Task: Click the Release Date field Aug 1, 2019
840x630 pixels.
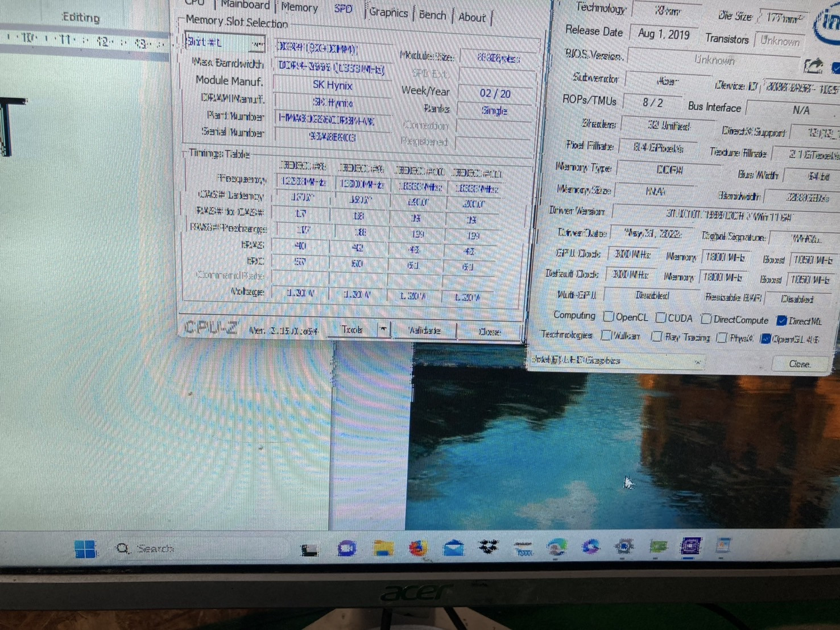Action: coord(664,34)
